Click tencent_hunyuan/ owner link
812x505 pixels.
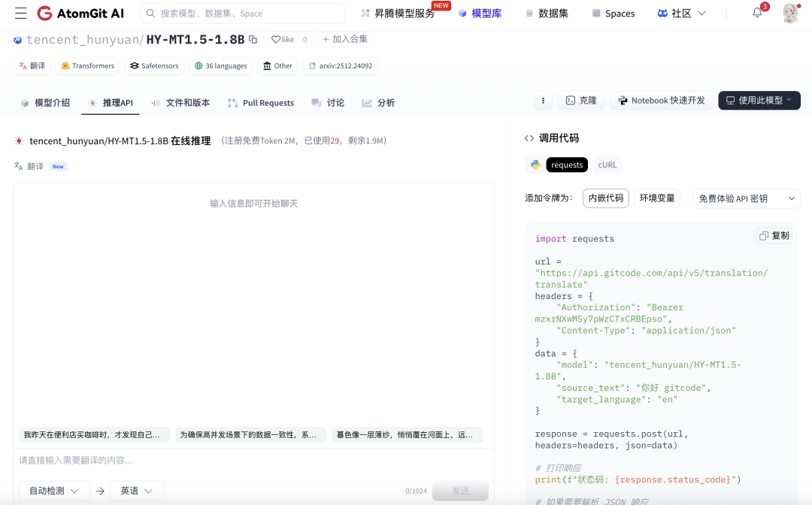tap(85, 39)
